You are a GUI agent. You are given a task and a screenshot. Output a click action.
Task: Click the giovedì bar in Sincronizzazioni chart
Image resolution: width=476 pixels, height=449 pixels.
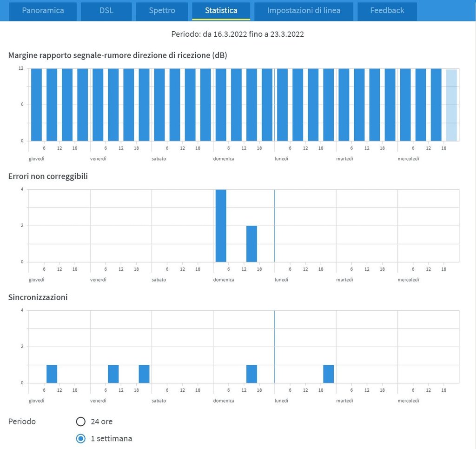(x=52, y=374)
